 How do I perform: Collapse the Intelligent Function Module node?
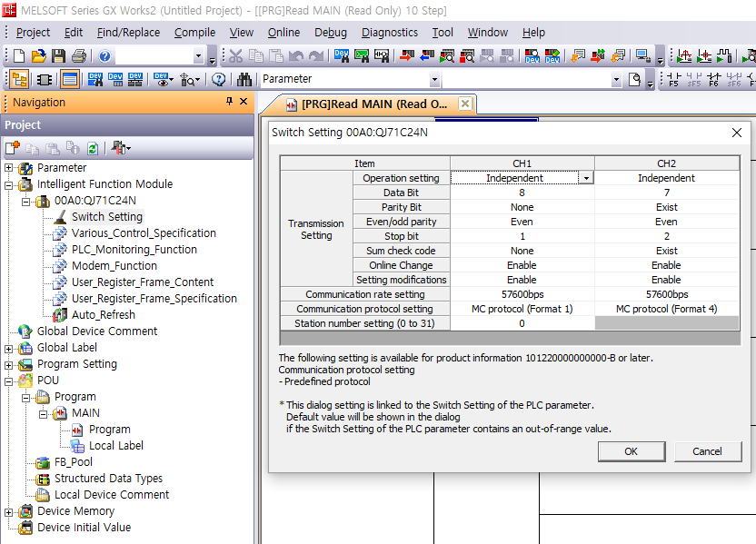[x=9, y=184]
